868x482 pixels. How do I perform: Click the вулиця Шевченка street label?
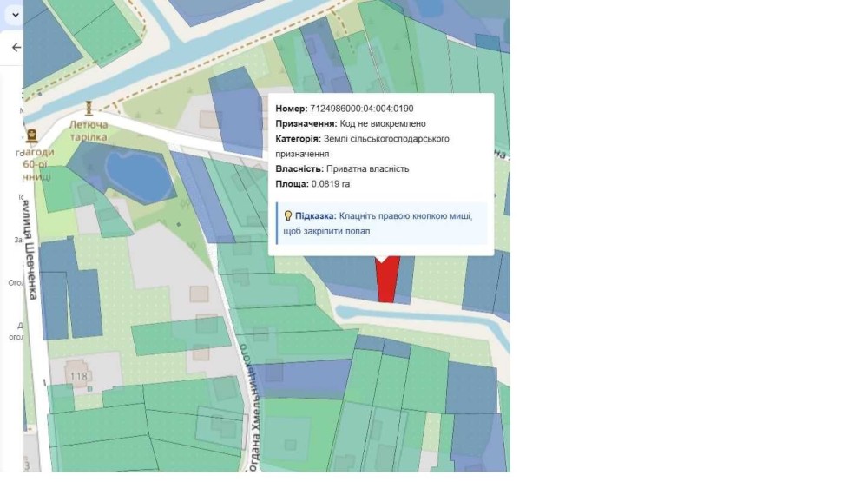(x=30, y=250)
